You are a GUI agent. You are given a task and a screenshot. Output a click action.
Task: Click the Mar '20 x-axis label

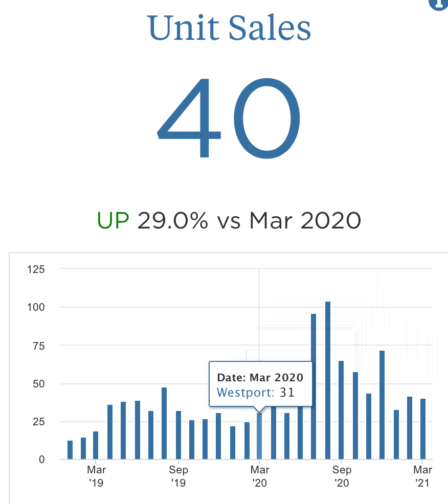coord(260,476)
